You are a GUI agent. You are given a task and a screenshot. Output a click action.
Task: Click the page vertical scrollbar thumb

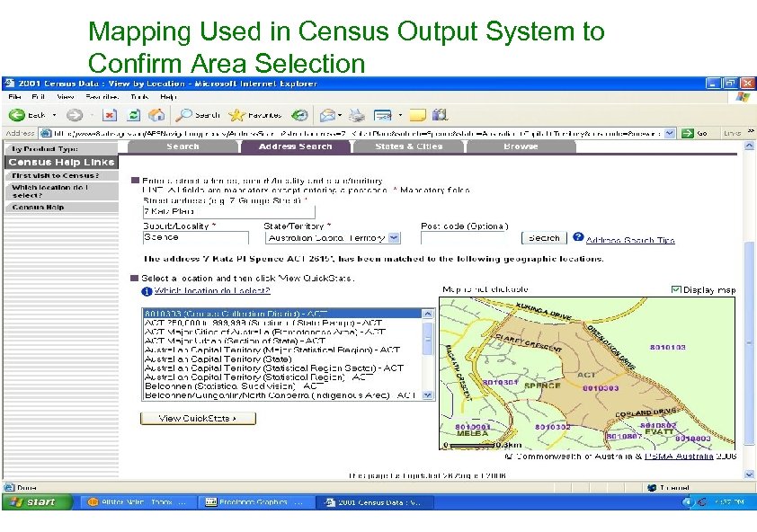[749, 342]
